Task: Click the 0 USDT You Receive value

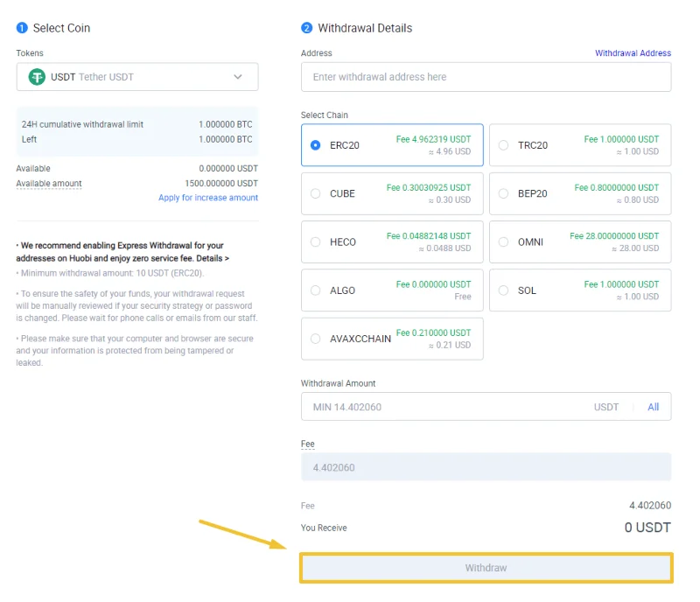Action: pos(647,528)
